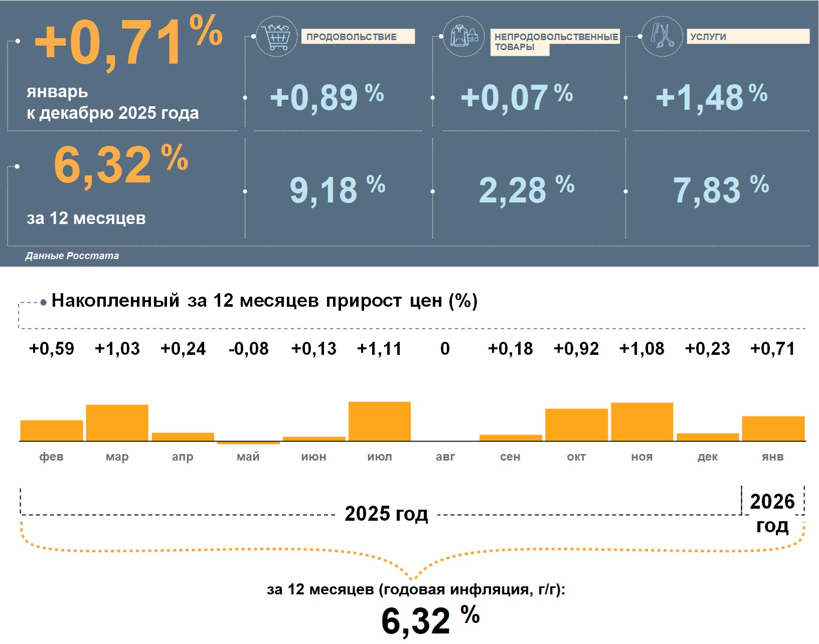
Task: Click the +0,92 value above окт
Action: [576, 348]
